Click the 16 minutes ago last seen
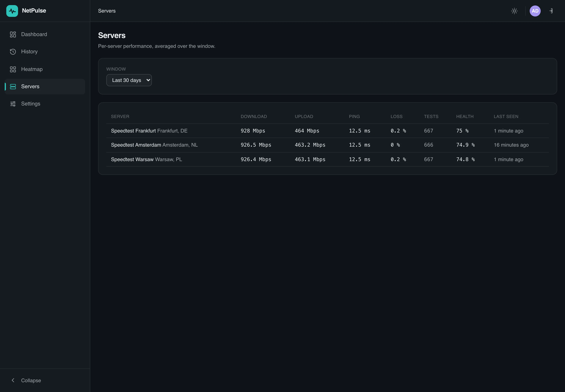The height and width of the screenshot is (392, 565). point(511,145)
